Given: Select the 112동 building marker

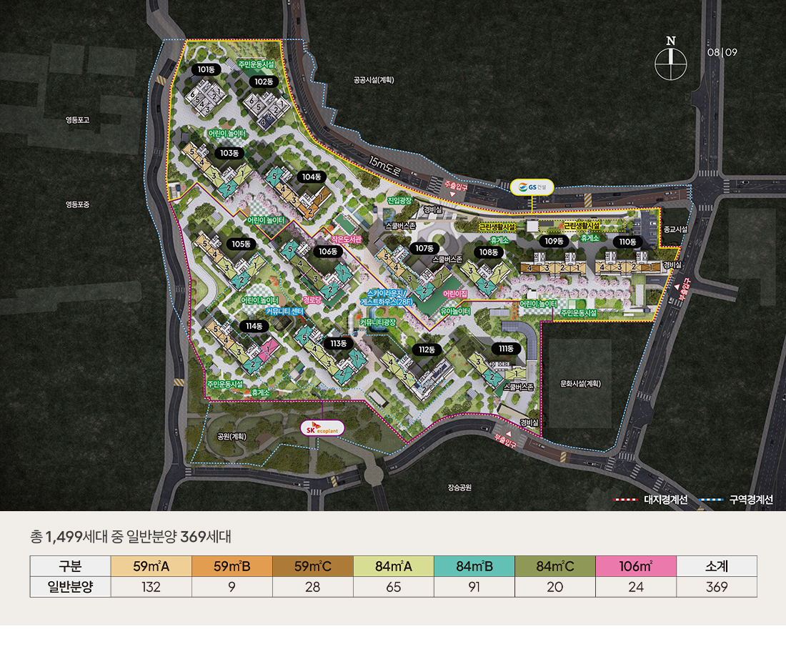Looking at the screenshot, I should (427, 350).
